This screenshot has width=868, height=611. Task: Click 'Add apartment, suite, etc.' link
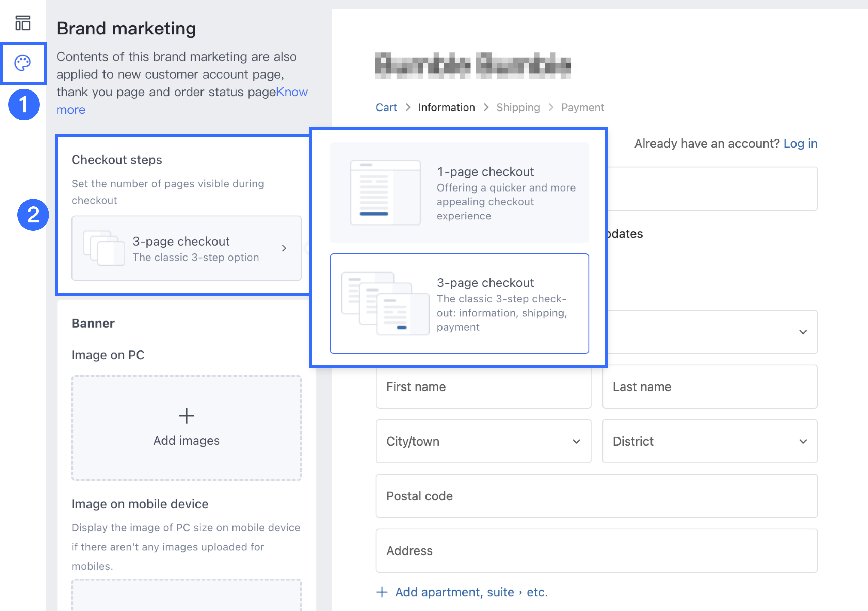pos(471,592)
